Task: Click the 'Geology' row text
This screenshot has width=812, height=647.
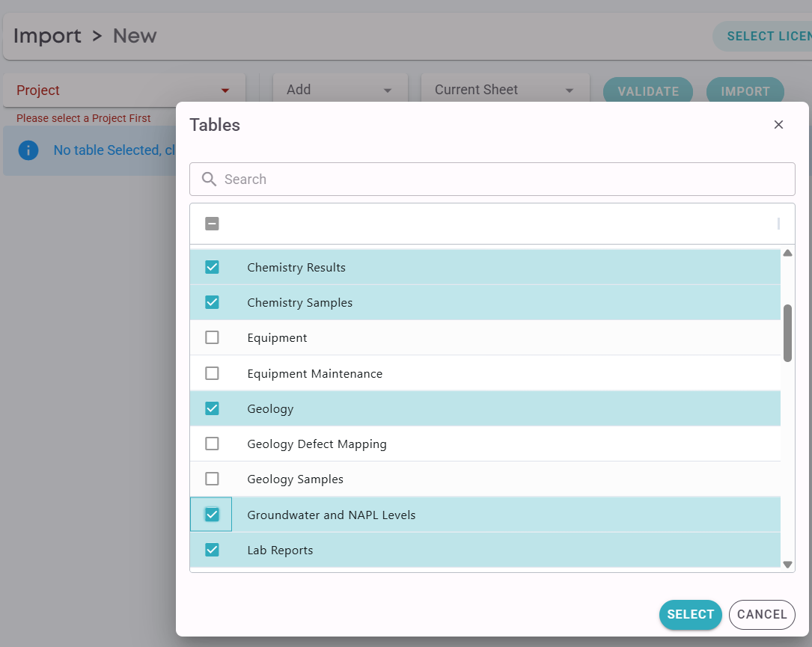Action: [x=270, y=409]
